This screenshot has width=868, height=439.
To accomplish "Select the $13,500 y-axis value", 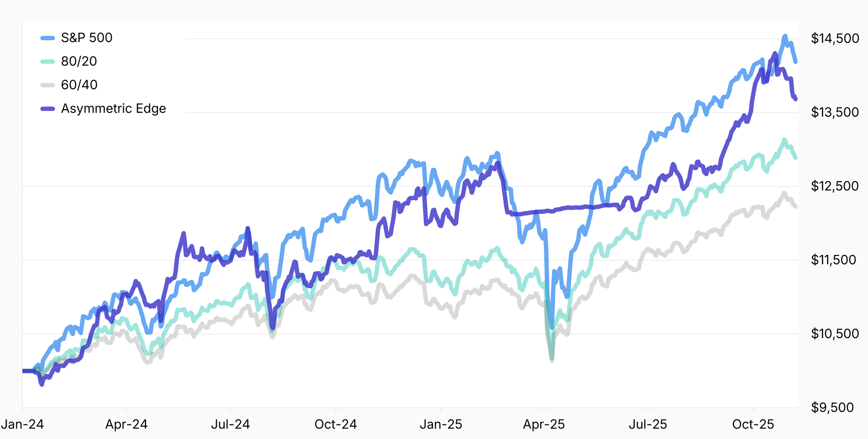I will tap(835, 113).
